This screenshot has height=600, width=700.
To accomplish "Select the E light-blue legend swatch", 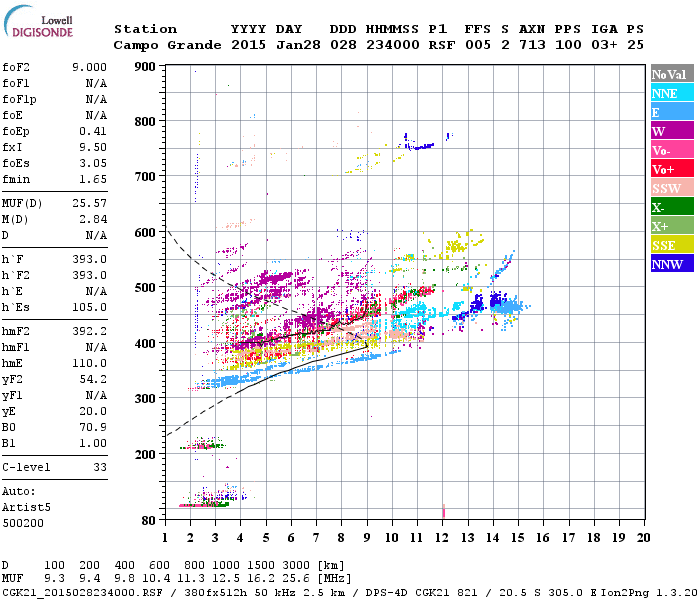I will [x=672, y=112].
